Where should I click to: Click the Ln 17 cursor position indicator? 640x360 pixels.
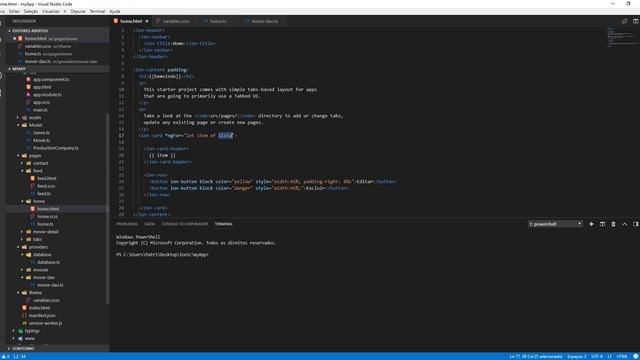coord(535,356)
